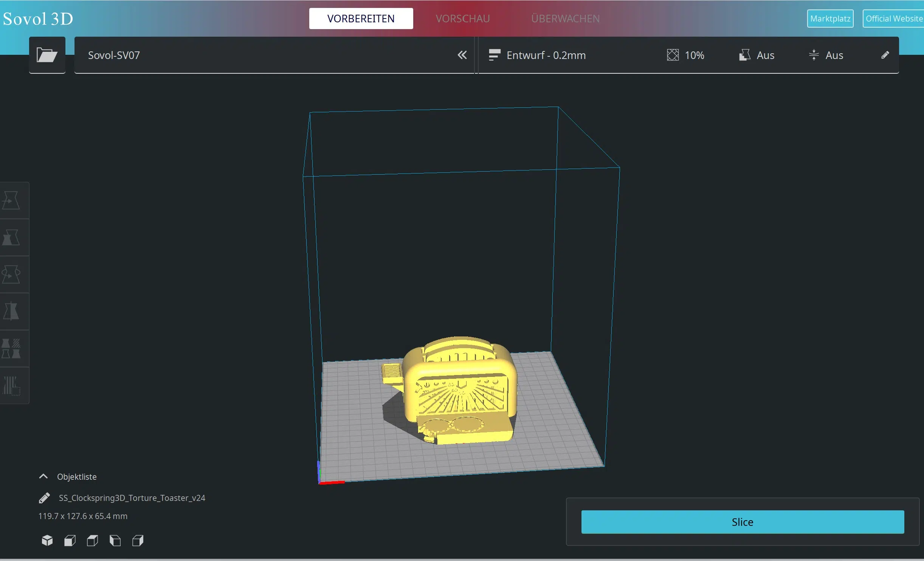
Task: Switch to the top view cube
Action: 93,541
